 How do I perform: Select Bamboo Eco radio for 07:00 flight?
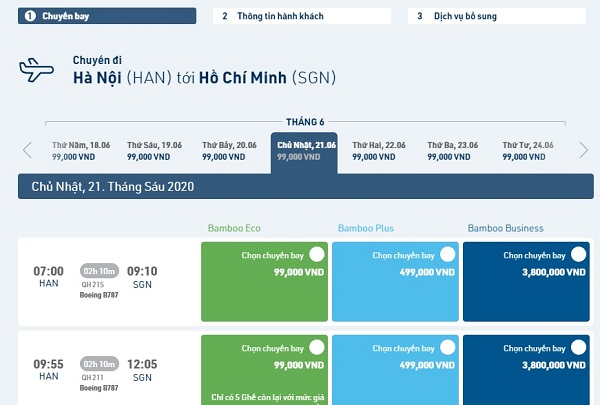pyautogui.click(x=317, y=255)
